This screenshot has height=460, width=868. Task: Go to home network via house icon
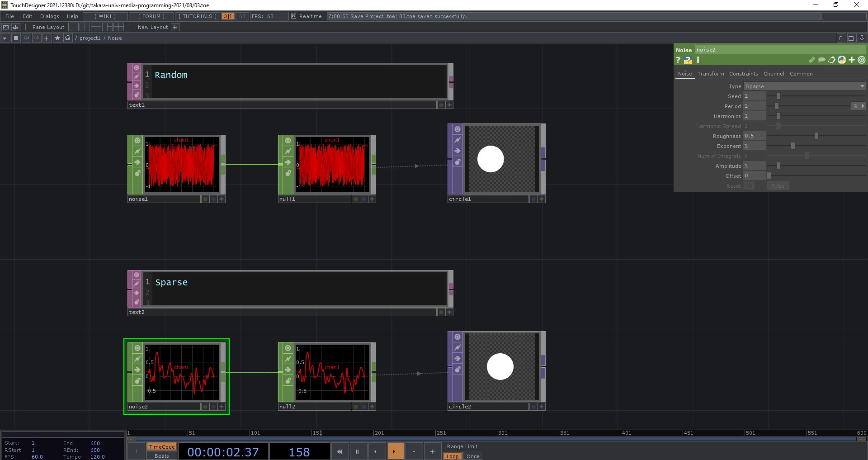click(68, 38)
